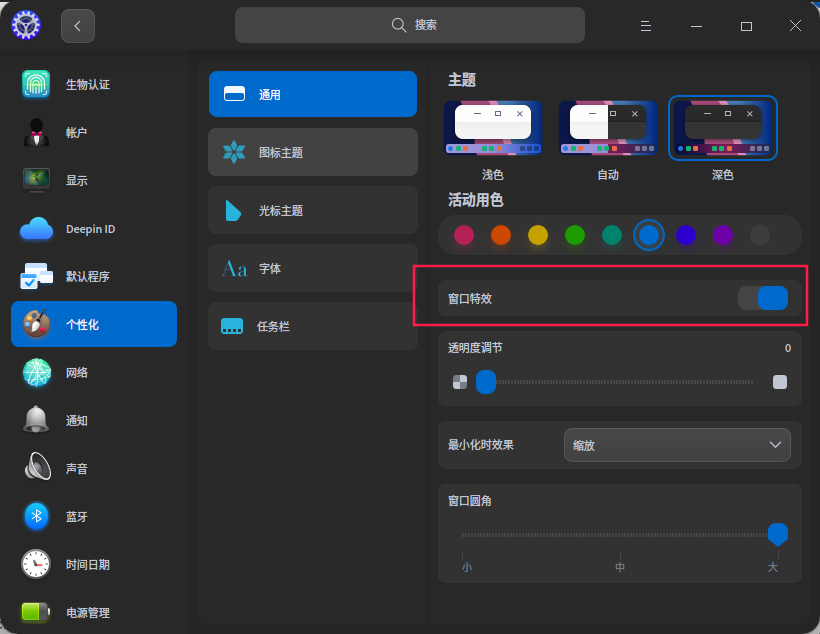Select the 电源管理 battery icon
Viewport: 820px width, 634px height.
click(x=36, y=612)
